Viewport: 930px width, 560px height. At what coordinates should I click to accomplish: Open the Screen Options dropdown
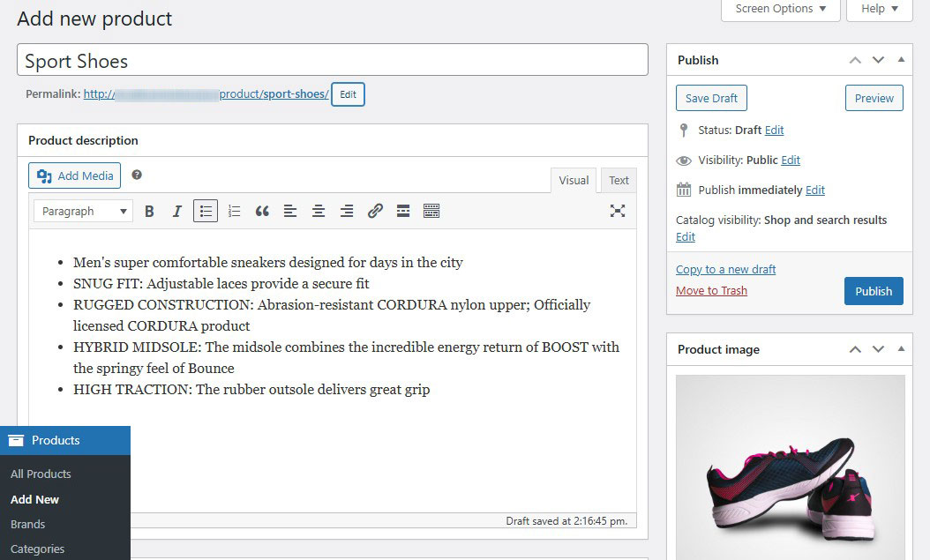[x=781, y=9]
